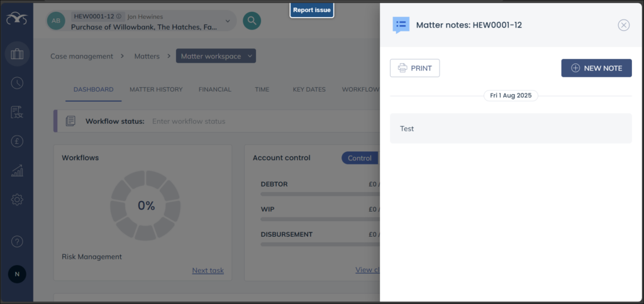
Task: Open the bar chart reports sidebar icon
Action: click(17, 170)
